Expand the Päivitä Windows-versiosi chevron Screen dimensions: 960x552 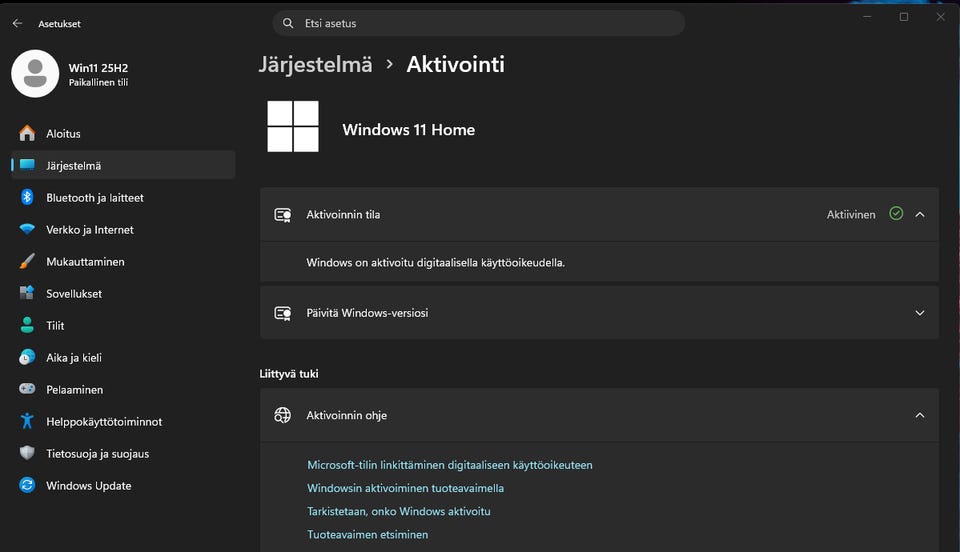point(920,313)
